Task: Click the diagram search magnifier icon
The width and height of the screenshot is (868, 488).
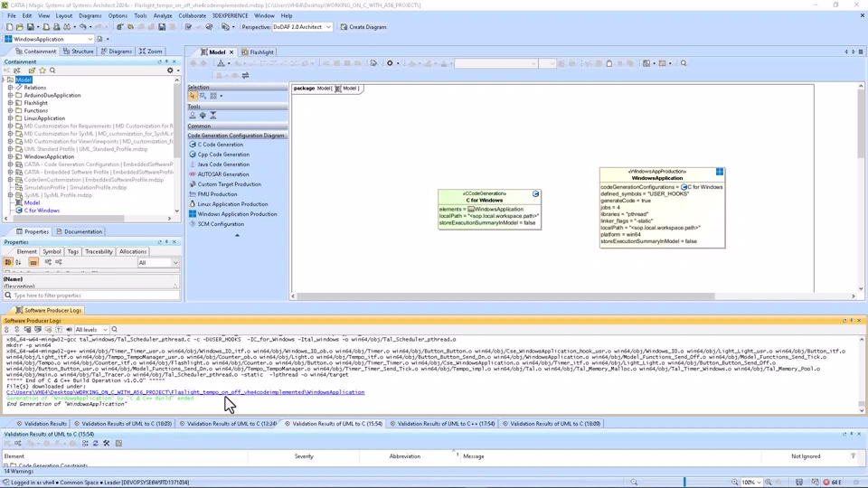Action: pyautogui.click(x=684, y=63)
